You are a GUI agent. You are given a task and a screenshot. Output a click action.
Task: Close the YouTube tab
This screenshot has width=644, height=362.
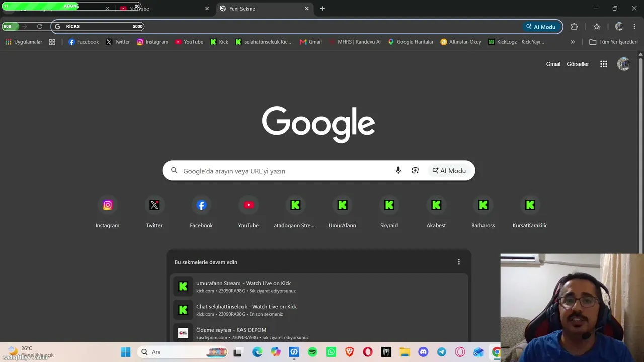[207, 9]
